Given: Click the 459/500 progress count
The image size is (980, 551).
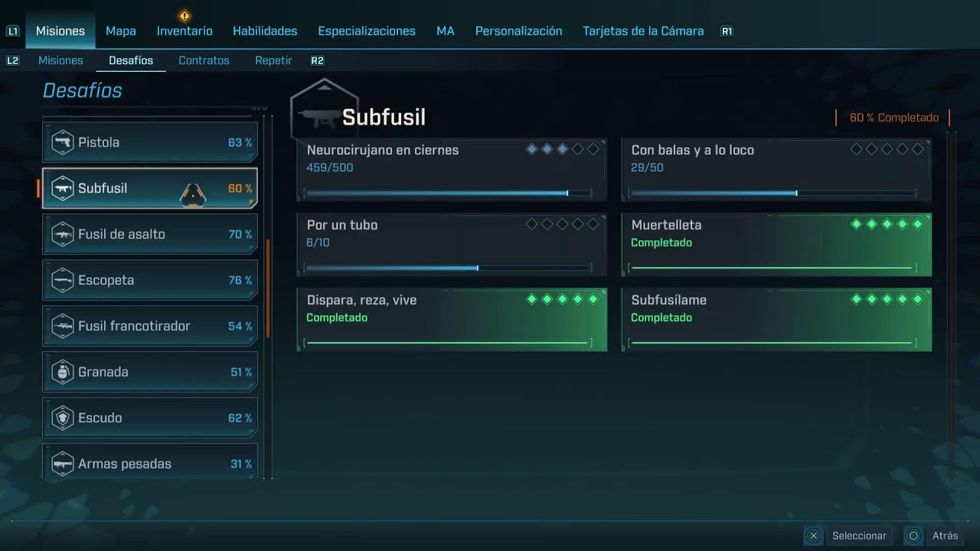Looking at the screenshot, I should click(x=330, y=168).
